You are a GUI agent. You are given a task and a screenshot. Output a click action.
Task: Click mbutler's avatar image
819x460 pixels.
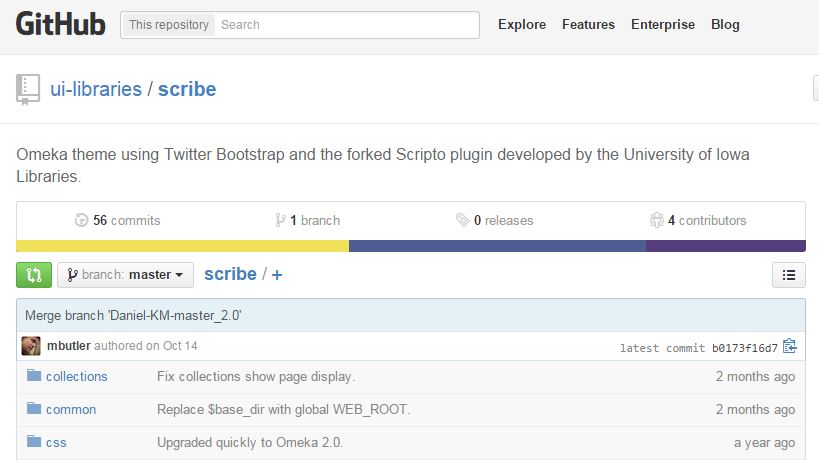point(31,346)
